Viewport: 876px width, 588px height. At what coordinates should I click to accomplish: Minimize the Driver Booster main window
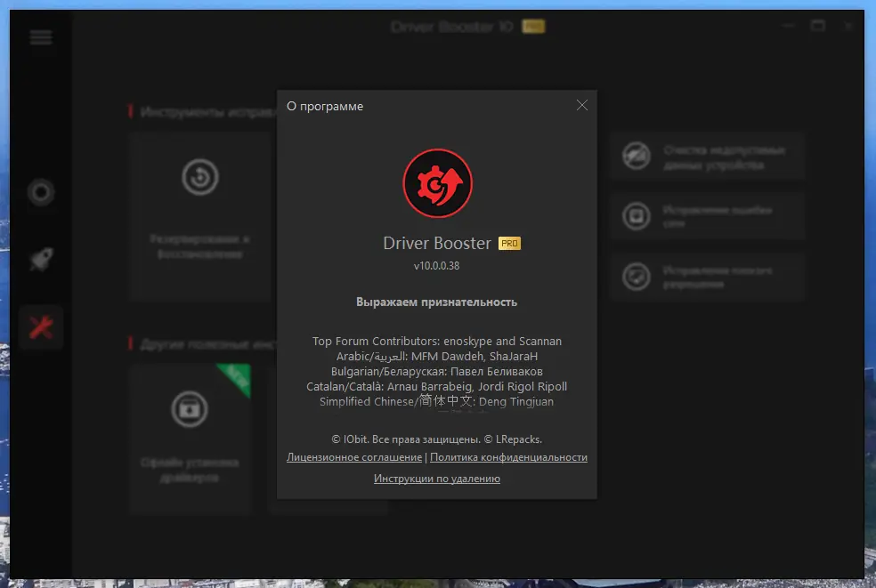pos(788,26)
